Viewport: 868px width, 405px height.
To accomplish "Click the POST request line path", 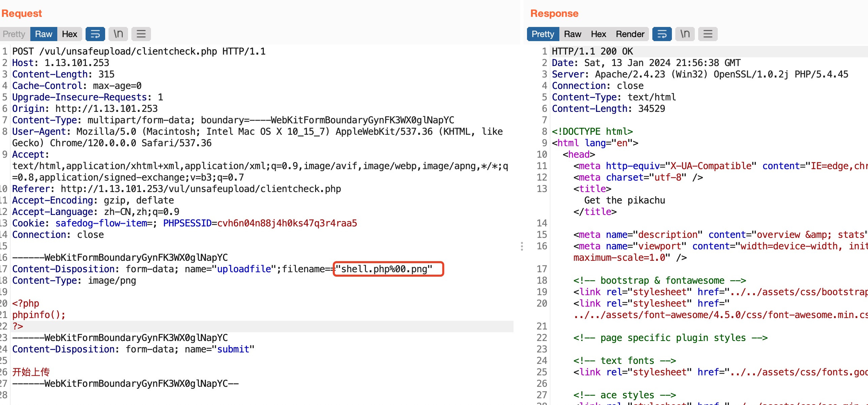I will pos(128,51).
